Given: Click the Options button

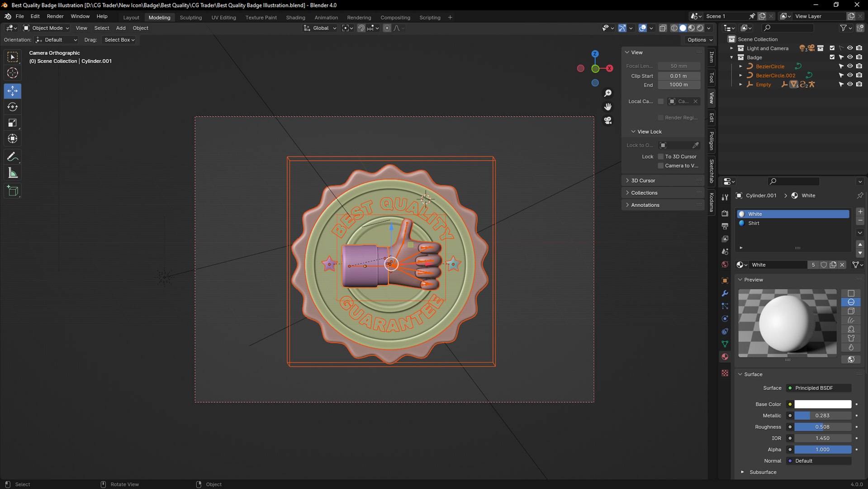Looking at the screenshot, I should [700, 40].
